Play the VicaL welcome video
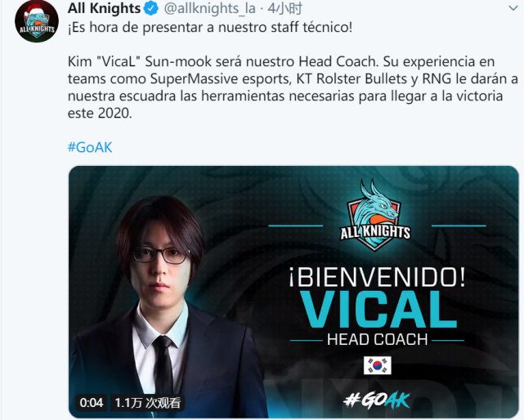This screenshot has height=420, width=524. (293, 292)
